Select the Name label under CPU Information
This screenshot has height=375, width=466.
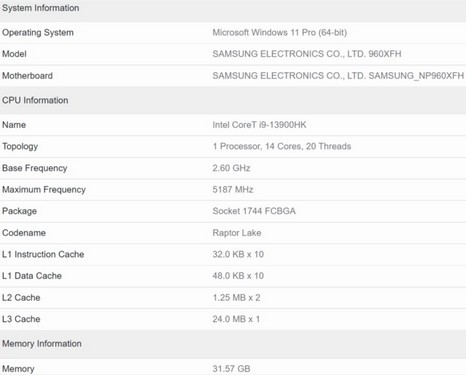coord(14,125)
